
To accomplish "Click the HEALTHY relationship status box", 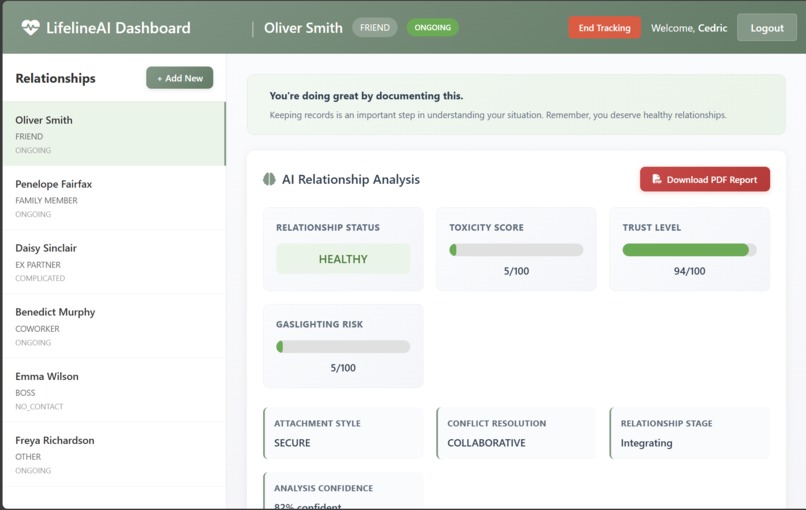I will (x=343, y=259).
